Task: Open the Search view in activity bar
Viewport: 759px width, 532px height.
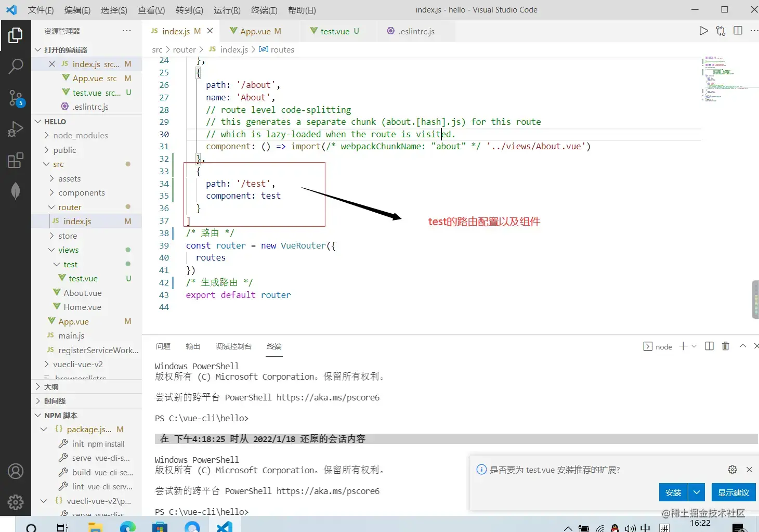Action: 16,66
